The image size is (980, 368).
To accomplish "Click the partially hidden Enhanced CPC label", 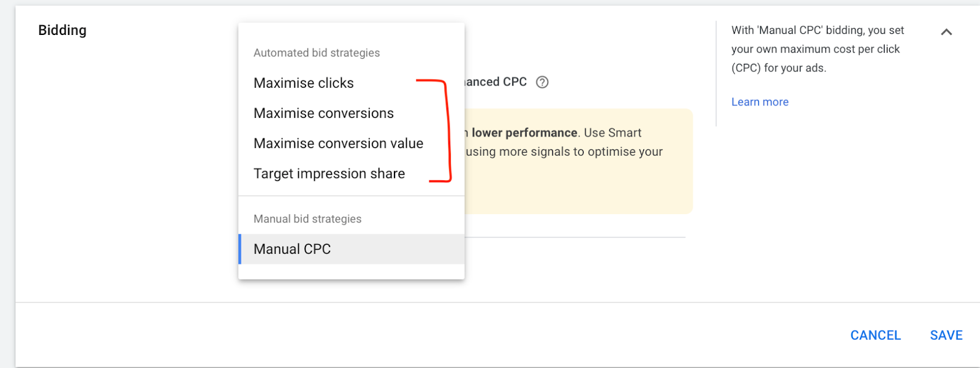I will (x=496, y=82).
